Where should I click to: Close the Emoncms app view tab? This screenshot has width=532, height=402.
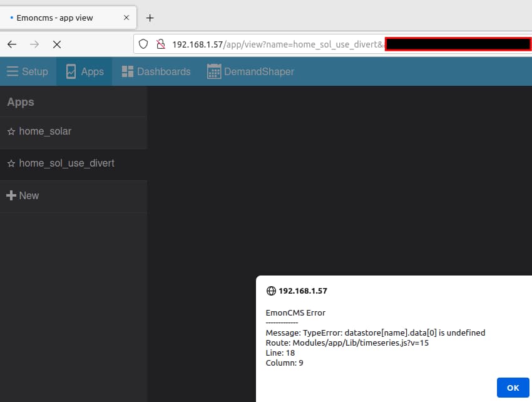point(126,18)
